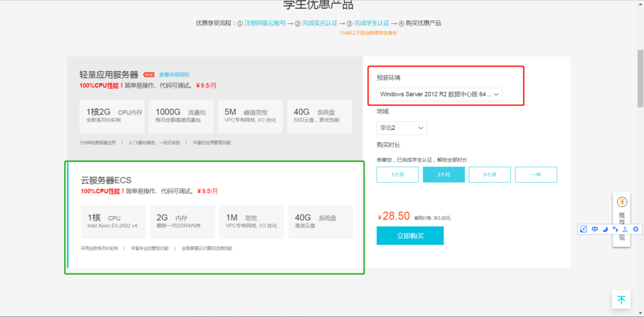The image size is (644, 317).
Task: Toggle the 中 Chinese input mode icon
Action: (x=595, y=229)
